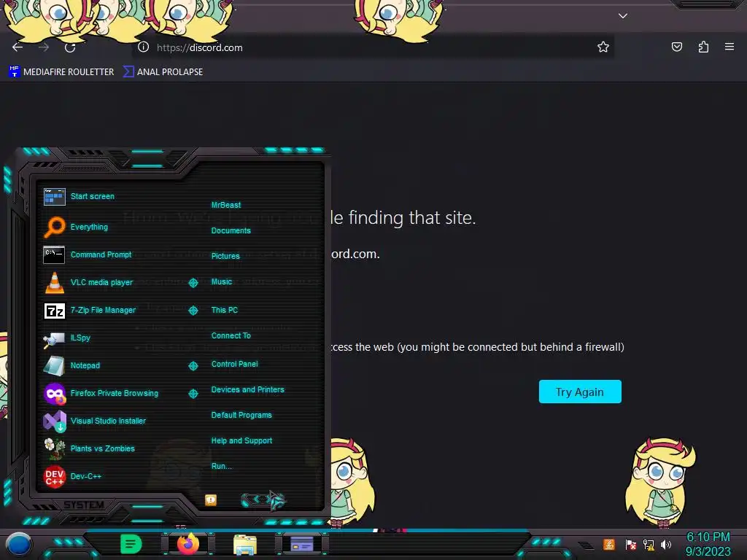Open Documents from start menu

[x=231, y=230]
